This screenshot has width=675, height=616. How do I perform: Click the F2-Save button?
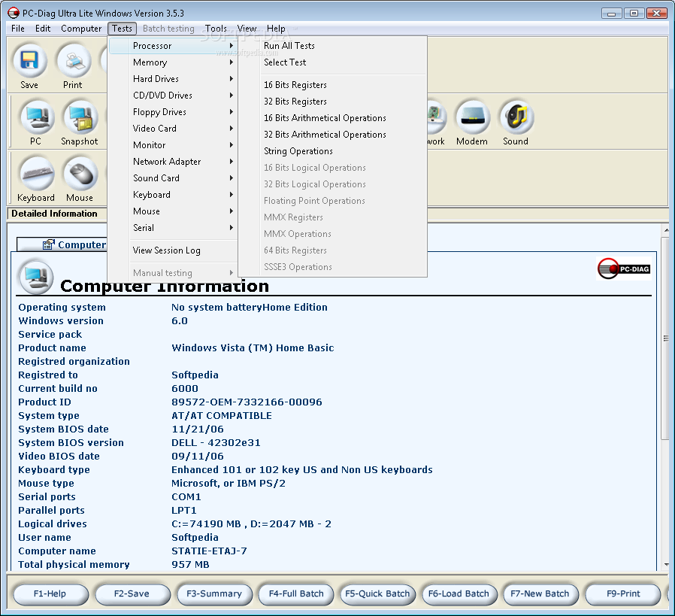click(132, 594)
